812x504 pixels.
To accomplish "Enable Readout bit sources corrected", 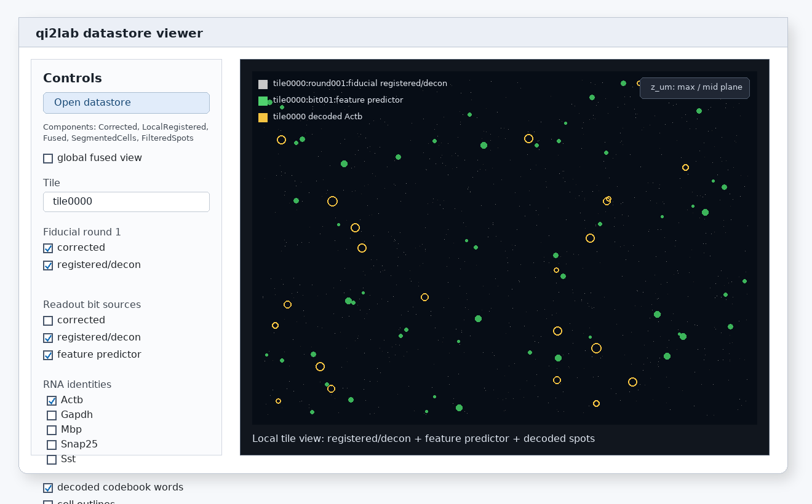I will (48, 321).
